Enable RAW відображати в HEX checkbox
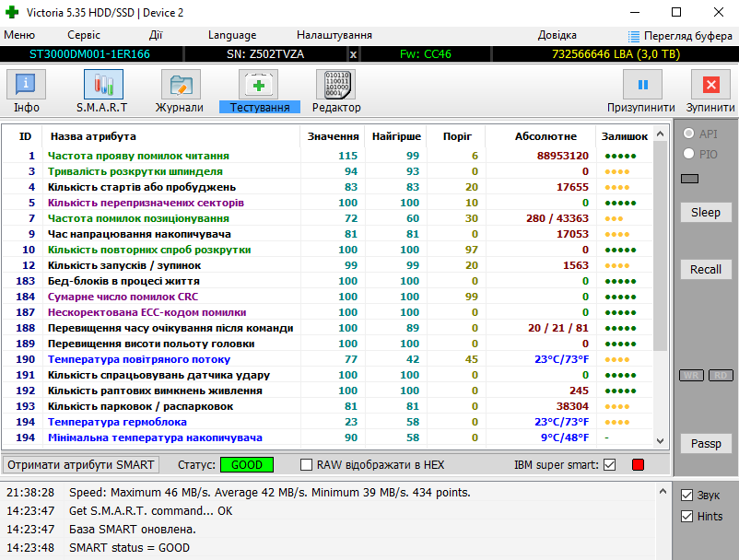Screen dimensions: 739x560 pyautogui.click(x=307, y=465)
